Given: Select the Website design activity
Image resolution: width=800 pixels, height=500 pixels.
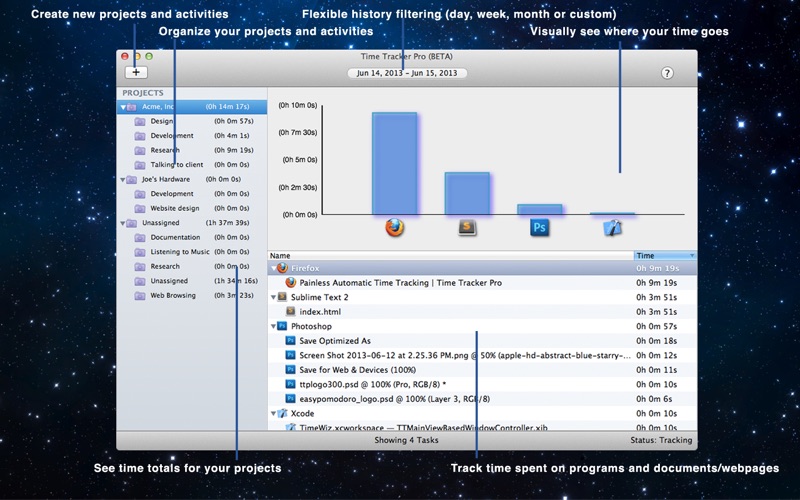Looking at the screenshot, I should (x=192, y=209).
